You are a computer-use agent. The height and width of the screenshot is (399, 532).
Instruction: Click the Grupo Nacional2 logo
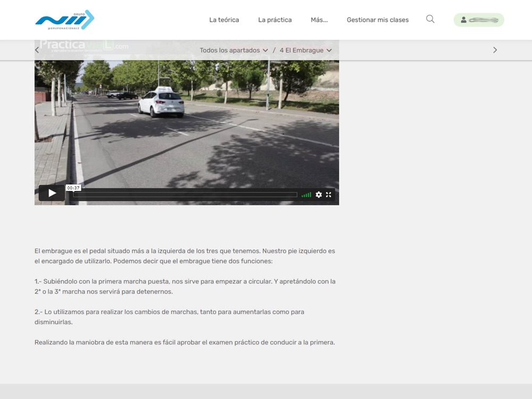[x=64, y=20]
